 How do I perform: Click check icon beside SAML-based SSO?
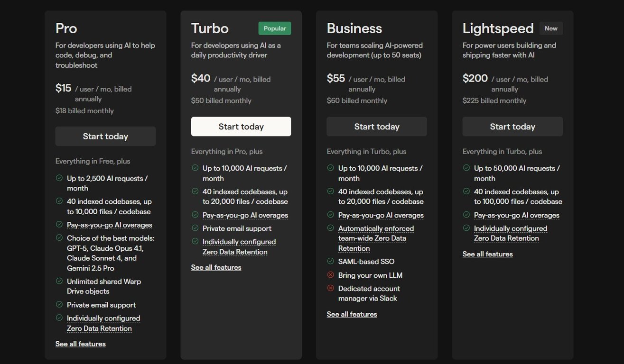point(331,261)
